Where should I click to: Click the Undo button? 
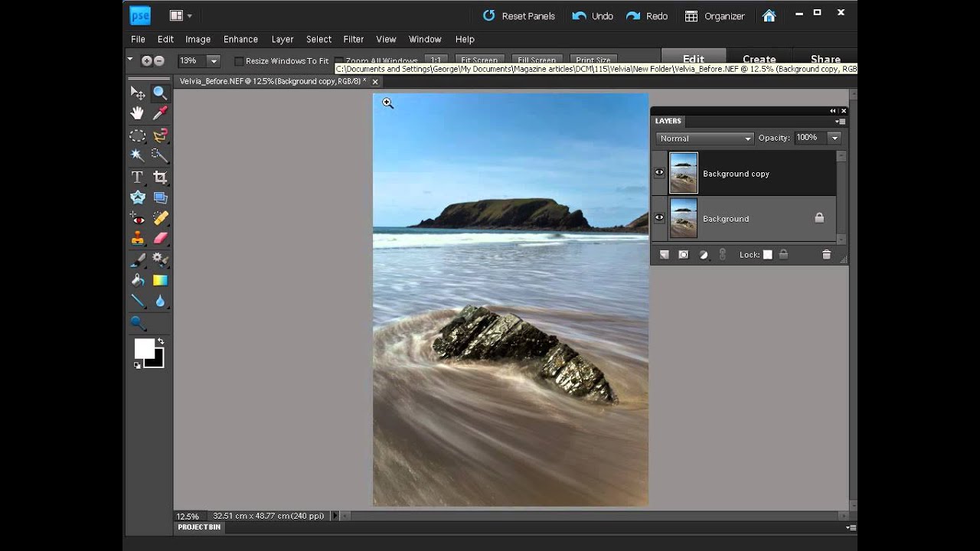click(593, 16)
